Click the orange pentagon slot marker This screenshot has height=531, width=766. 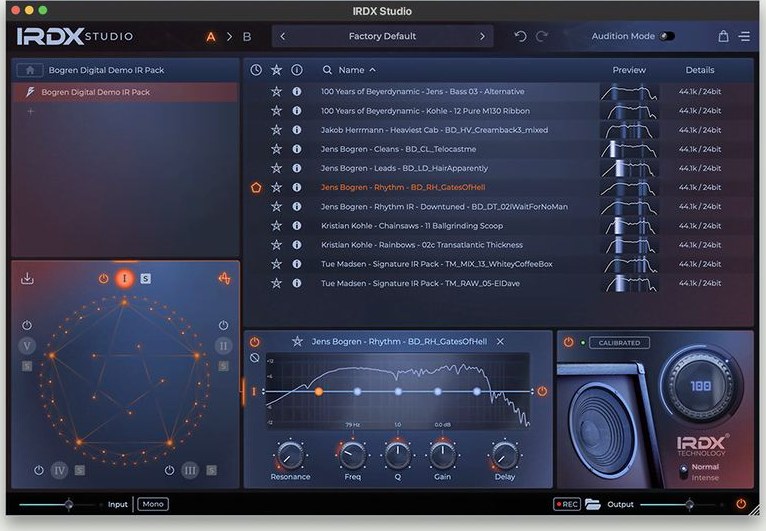[256, 188]
